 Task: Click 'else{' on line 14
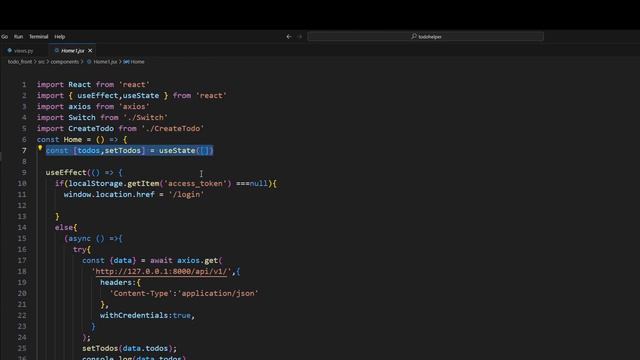pos(66,227)
